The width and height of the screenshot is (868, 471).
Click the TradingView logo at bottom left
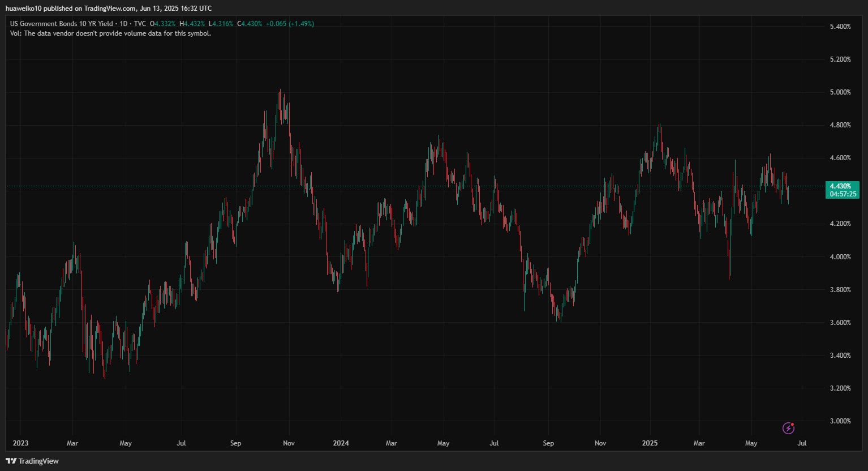(x=32, y=461)
